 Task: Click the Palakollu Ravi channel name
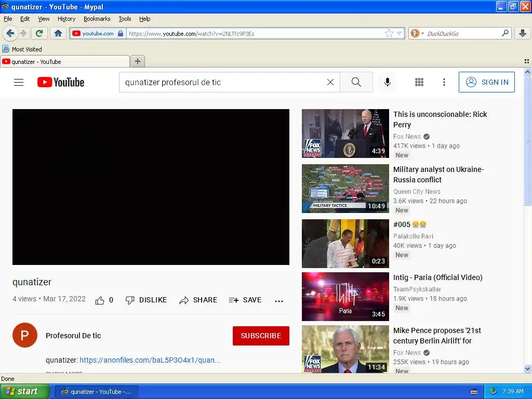413,236
